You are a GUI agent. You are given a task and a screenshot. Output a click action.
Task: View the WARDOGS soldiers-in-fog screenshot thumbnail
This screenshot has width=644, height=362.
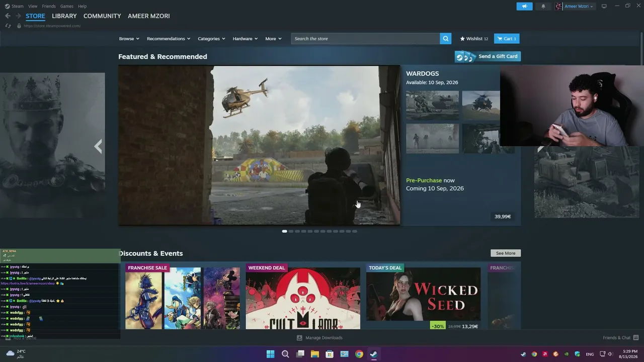pos(432,138)
